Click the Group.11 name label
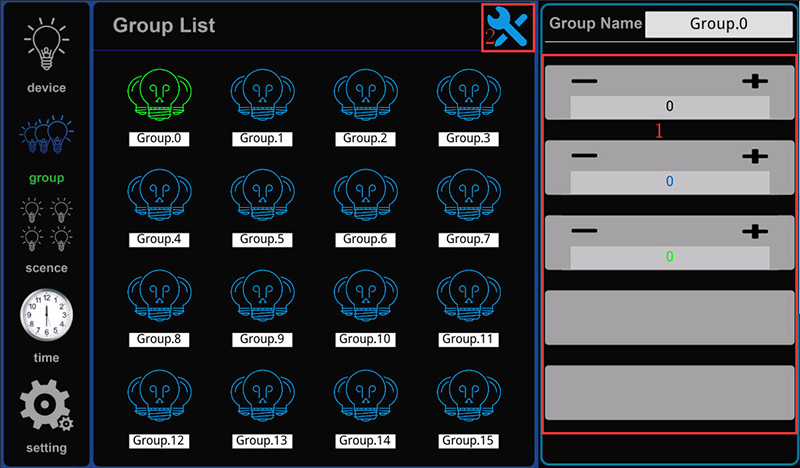This screenshot has width=800, height=468. [x=468, y=339]
